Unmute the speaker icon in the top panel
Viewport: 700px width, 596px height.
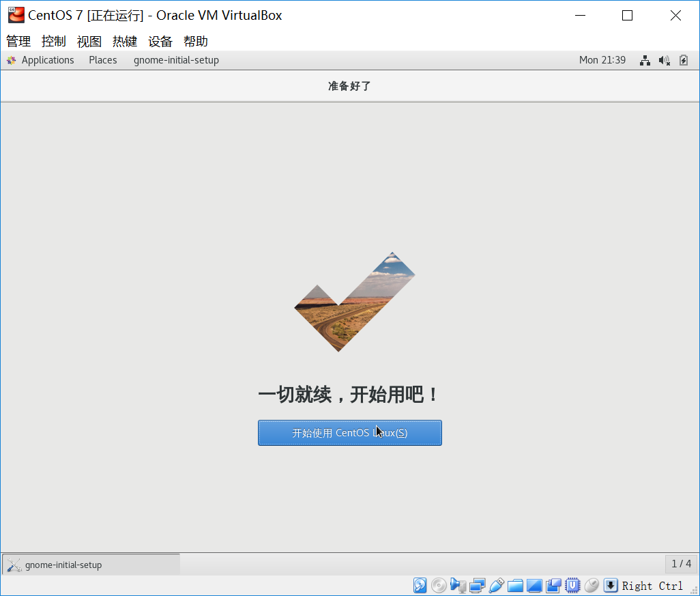(664, 60)
